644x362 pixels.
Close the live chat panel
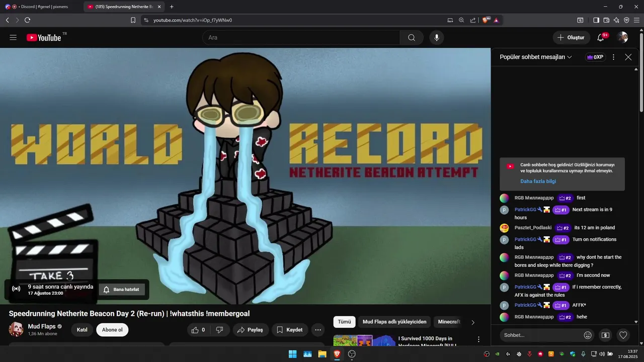628,57
